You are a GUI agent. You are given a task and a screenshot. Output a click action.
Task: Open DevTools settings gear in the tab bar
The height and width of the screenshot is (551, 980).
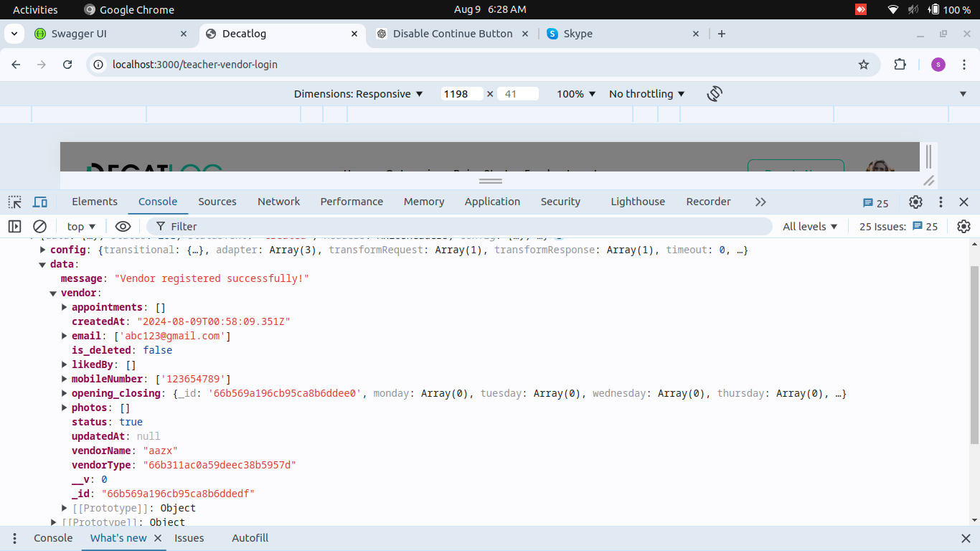(915, 202)
